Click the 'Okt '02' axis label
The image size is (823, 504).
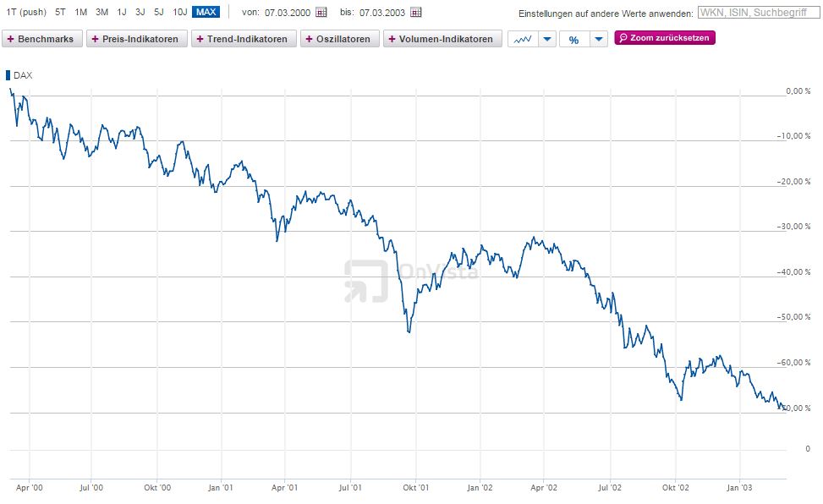click(676, 488)
